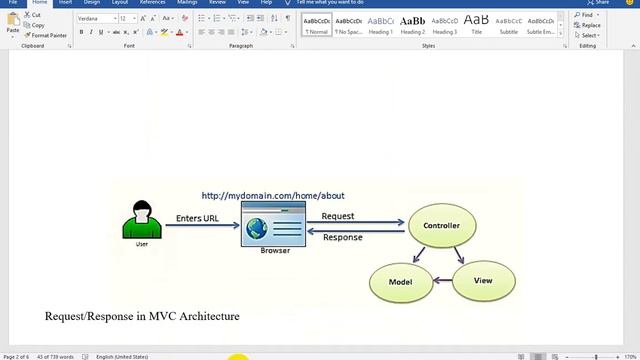Screen dimensions: 640x360
Task: Open highlight color dropdown arrow
Action: pyautogui.click(x=171, y=32)
